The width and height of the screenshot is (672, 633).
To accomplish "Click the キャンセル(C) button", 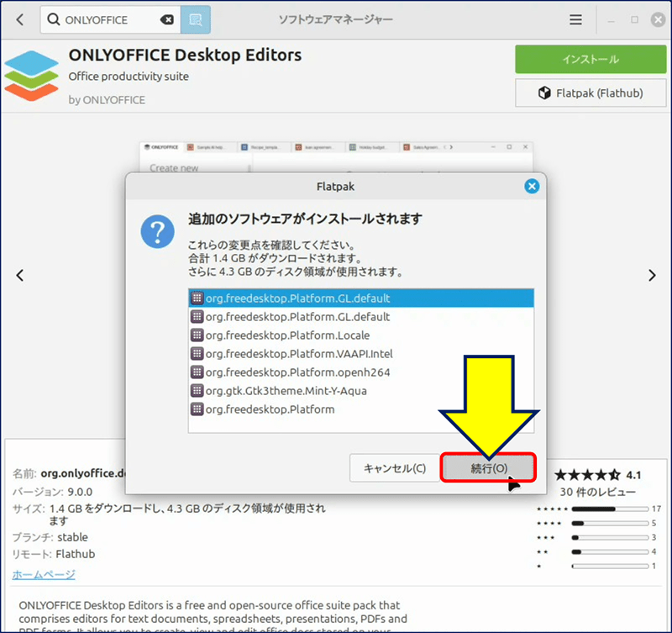I will coord(395,468).
